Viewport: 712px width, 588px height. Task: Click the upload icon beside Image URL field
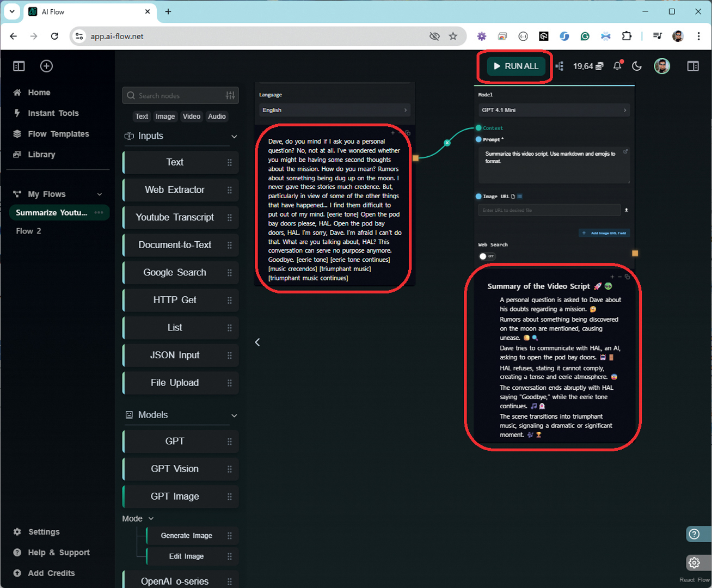click(626, 210)
